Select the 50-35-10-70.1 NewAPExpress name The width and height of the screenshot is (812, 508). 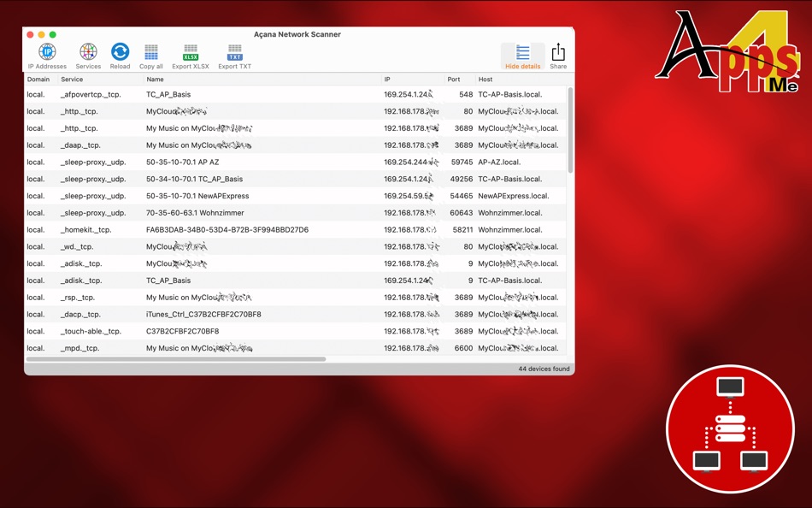click(x=197, y=196)
